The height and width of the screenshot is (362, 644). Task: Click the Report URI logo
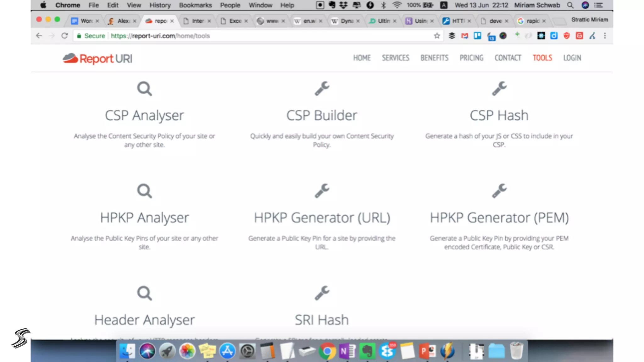(97, 58)
